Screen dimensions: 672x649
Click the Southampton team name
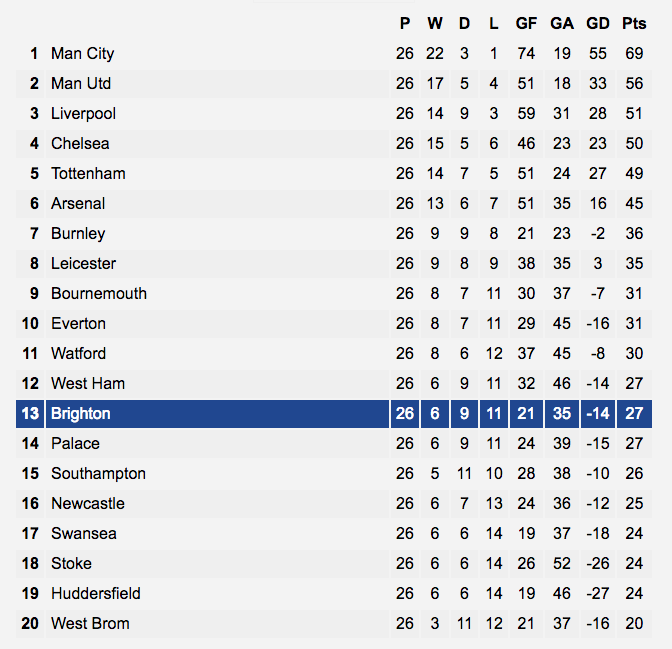point(98,474)
